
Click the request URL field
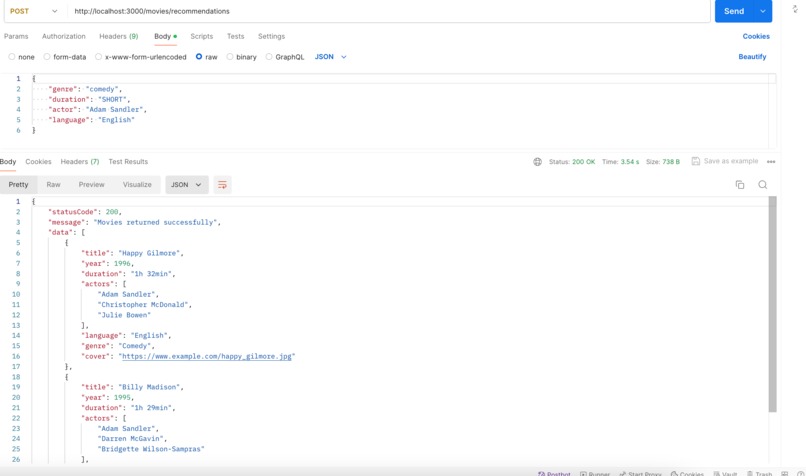(388, 11)
